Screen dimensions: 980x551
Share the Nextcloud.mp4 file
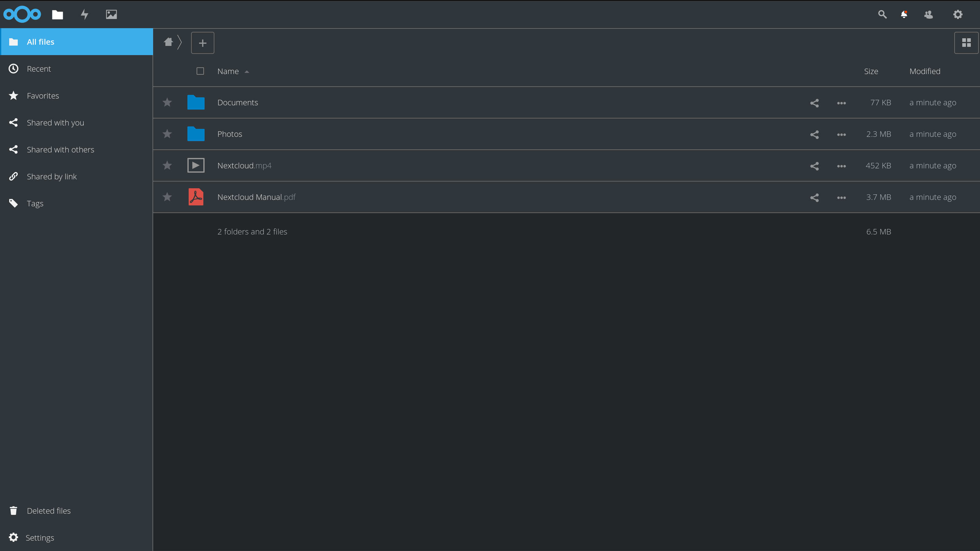814,166
